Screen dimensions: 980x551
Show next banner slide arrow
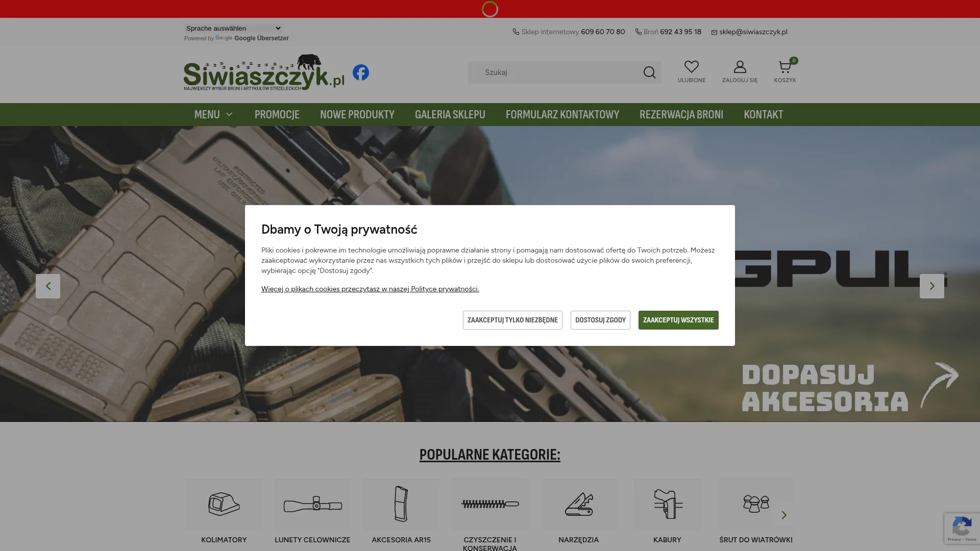point(932,286)
